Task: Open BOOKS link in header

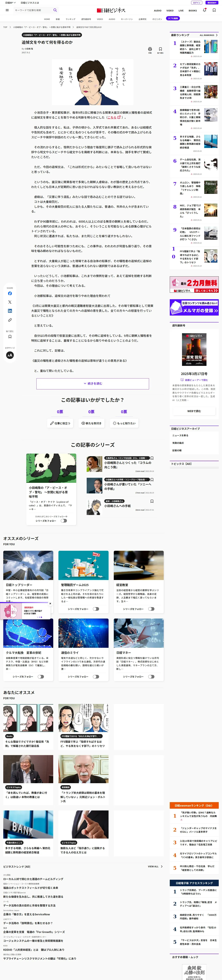Action: point(193,11)
